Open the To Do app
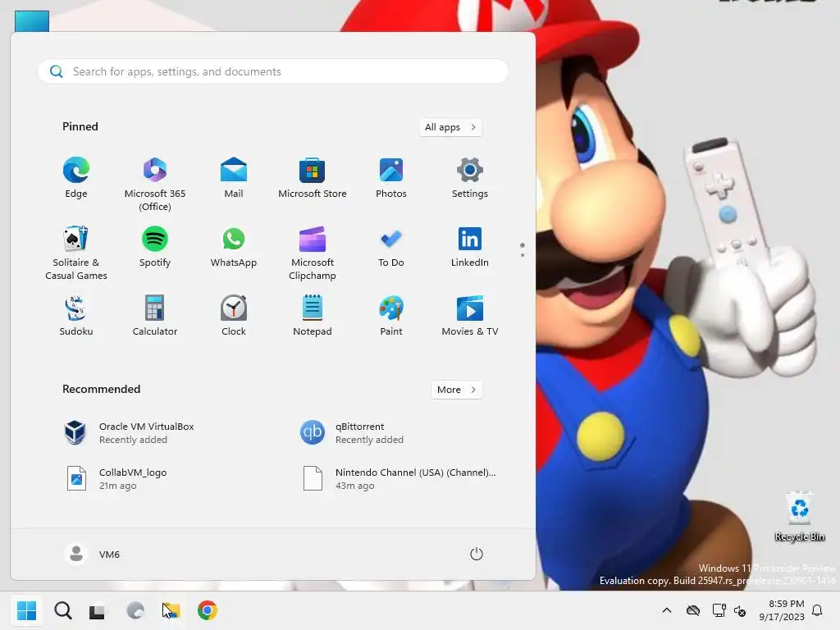This screenshot has width=840, height=630. click(x=391, y=247)
